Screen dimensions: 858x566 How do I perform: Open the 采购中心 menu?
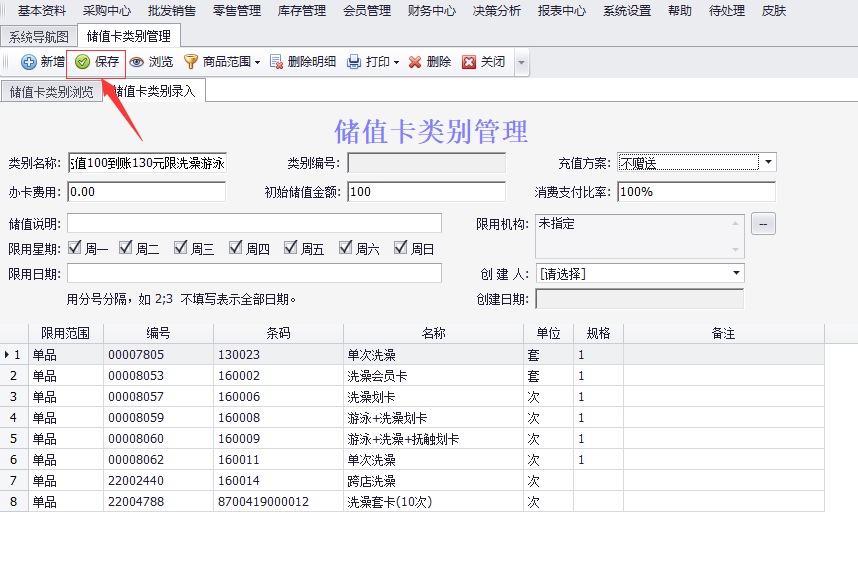107,10
